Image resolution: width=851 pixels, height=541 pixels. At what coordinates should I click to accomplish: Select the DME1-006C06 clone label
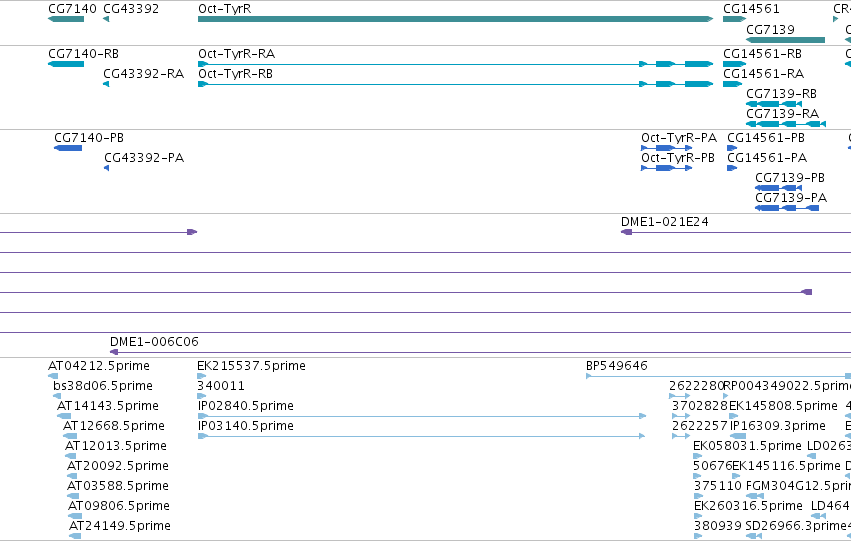point(154,342)
